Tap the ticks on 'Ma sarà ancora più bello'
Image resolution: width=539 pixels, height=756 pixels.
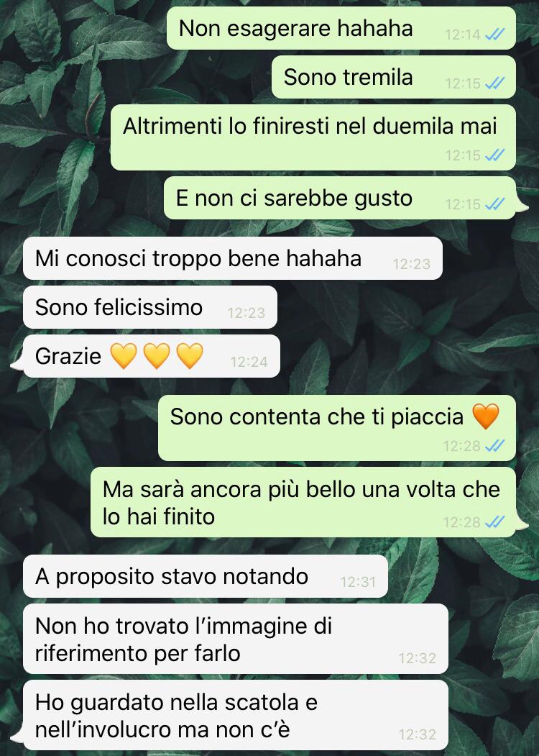click(x=494, y=522)
